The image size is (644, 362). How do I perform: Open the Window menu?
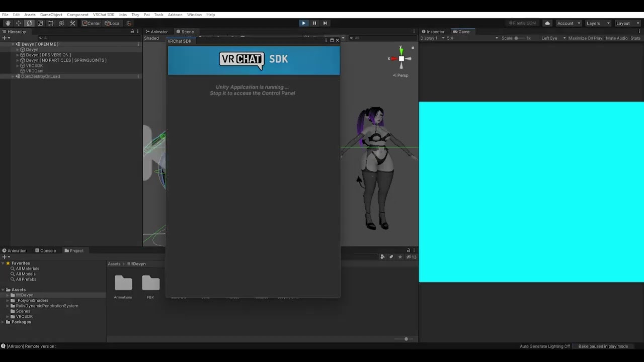(x=194, y=15)
